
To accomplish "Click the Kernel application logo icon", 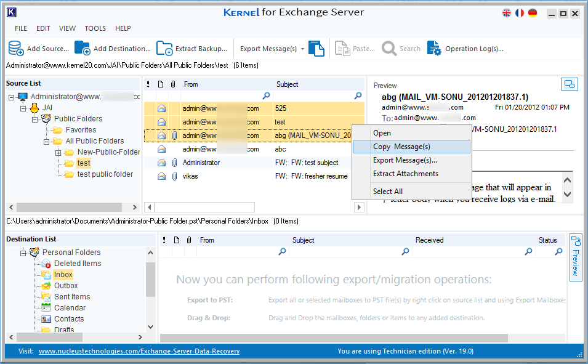I will click(12, 12).
